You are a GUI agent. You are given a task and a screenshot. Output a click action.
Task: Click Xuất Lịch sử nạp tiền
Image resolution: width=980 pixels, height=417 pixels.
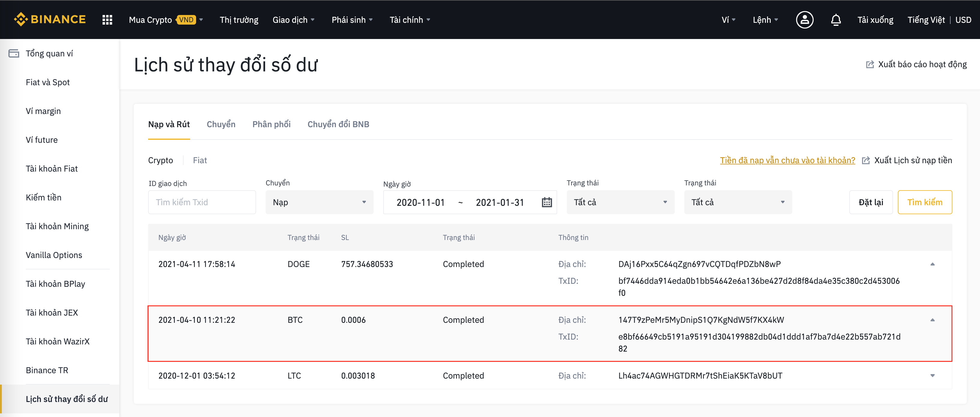913,160
